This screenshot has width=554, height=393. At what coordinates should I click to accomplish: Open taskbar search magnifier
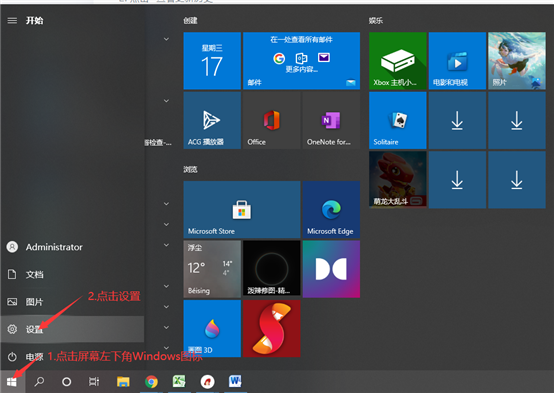coord(39,382)
